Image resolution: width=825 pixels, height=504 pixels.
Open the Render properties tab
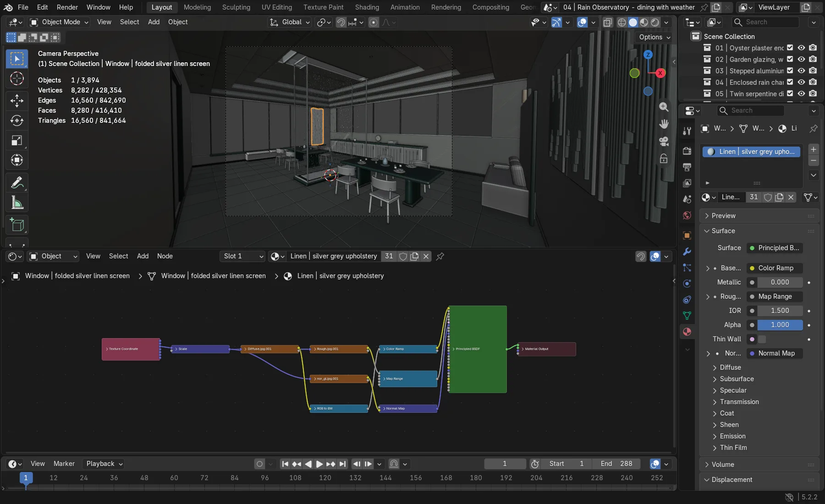[x=687, y=151]
